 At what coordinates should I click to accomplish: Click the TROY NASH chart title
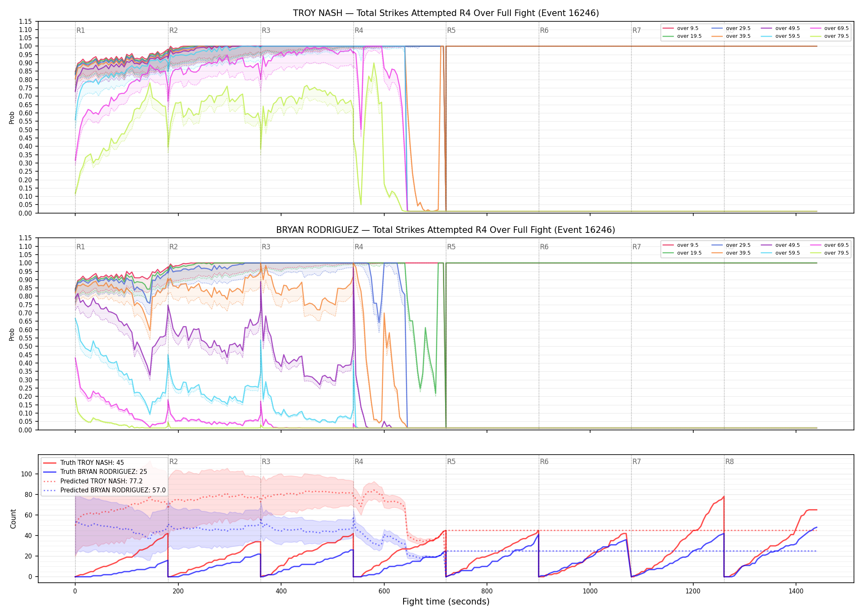point(446,13)
